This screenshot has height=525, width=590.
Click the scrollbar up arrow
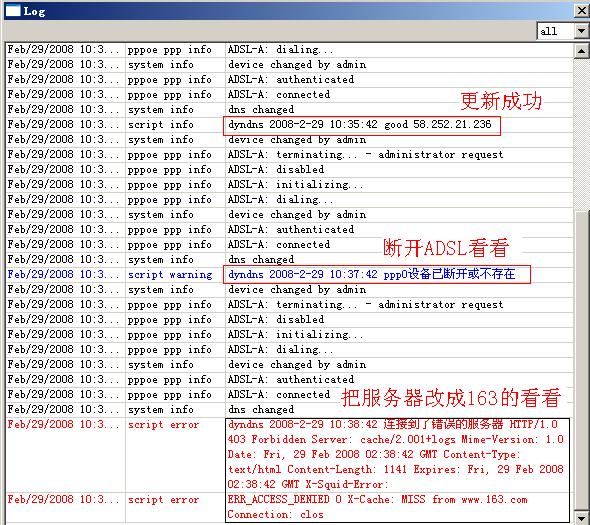tap(581, 50)
